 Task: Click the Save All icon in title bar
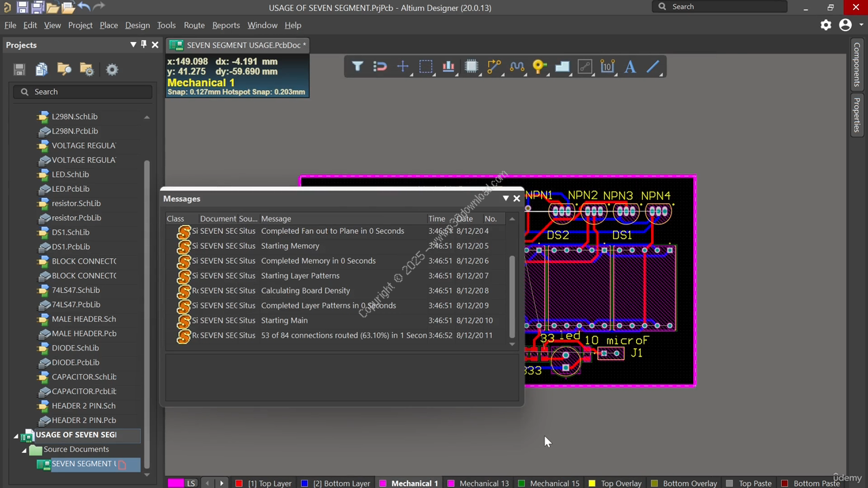(37, 7)
